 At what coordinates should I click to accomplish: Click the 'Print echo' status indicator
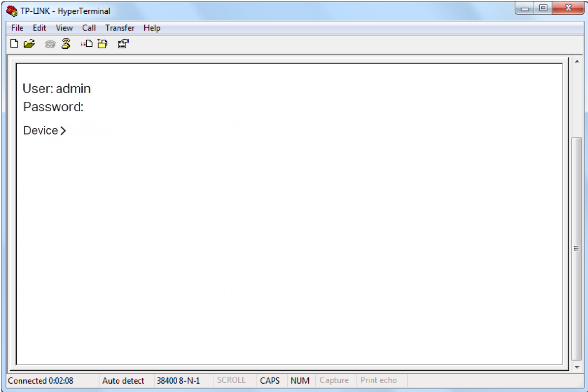[379, 380]
